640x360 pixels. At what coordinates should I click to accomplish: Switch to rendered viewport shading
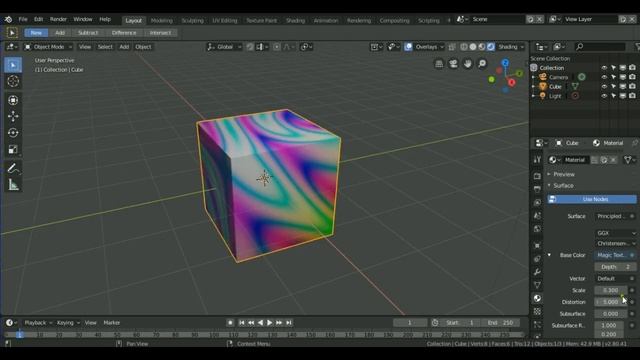pyautogui.click(x=491, y=47)
